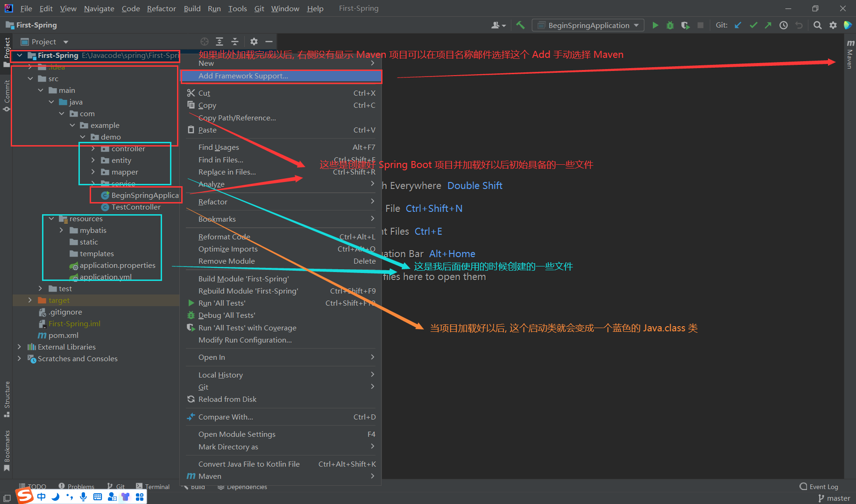Open the Sogou soft keyboard icon
This screenshot has height=504, width=856.
98,497
